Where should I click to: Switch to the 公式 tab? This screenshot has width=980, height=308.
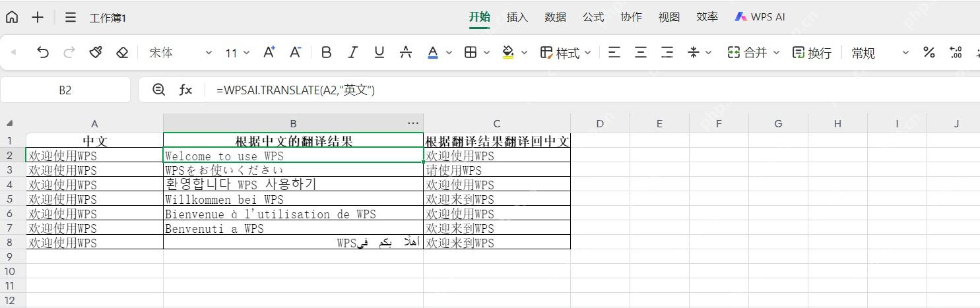[593, 17]
